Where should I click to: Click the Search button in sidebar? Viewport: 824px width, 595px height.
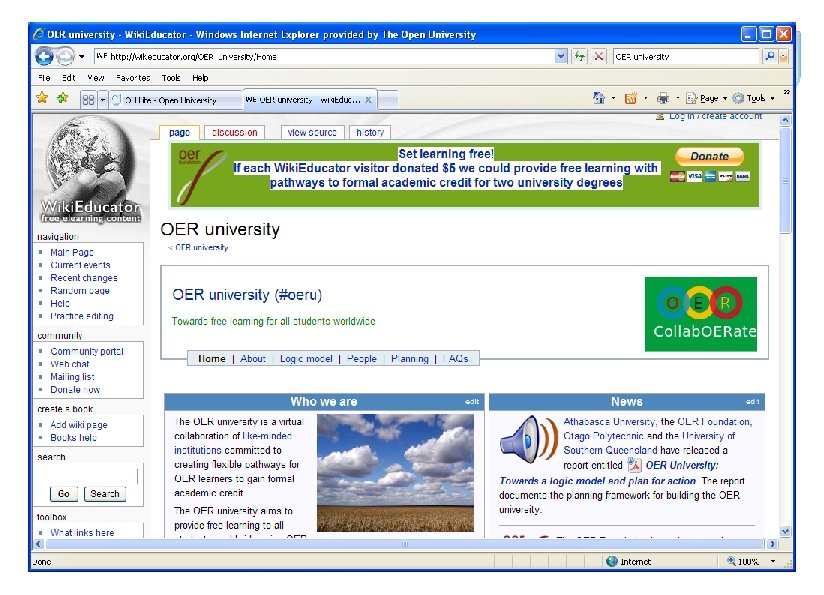coord(105,494)
